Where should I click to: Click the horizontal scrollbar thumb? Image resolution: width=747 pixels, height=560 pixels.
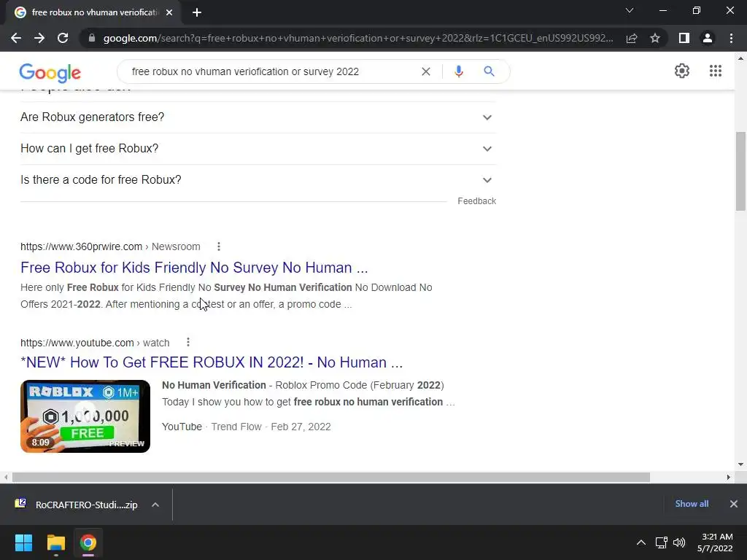coord(331,477)
